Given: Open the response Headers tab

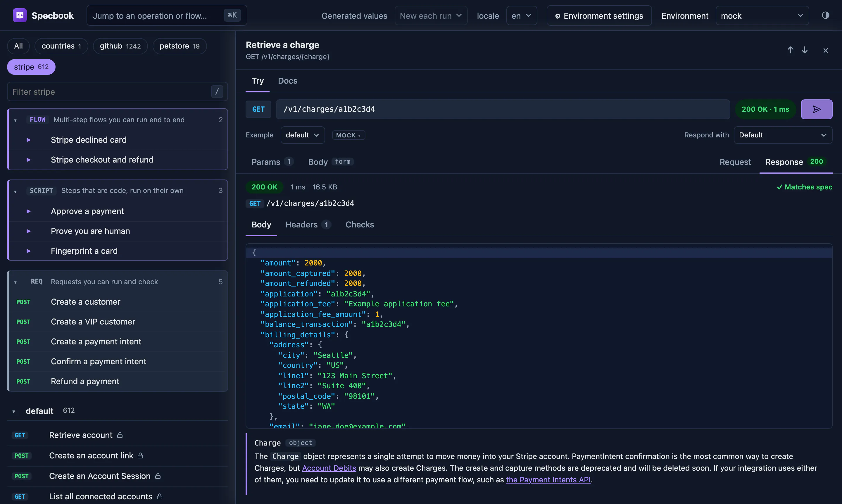Looking at the screenshot, I should 308,225.
